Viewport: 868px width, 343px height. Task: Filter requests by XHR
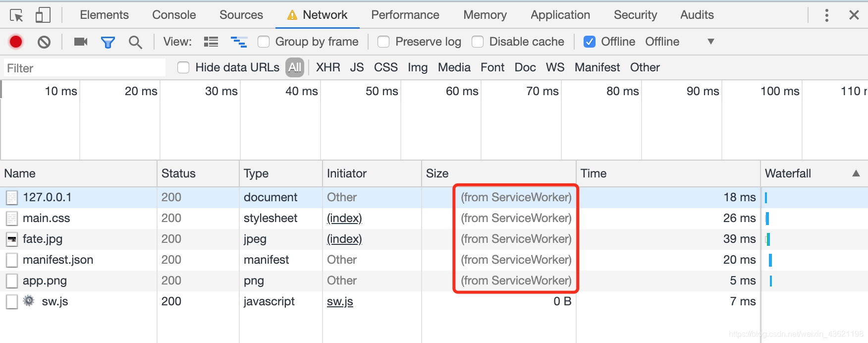328,67
